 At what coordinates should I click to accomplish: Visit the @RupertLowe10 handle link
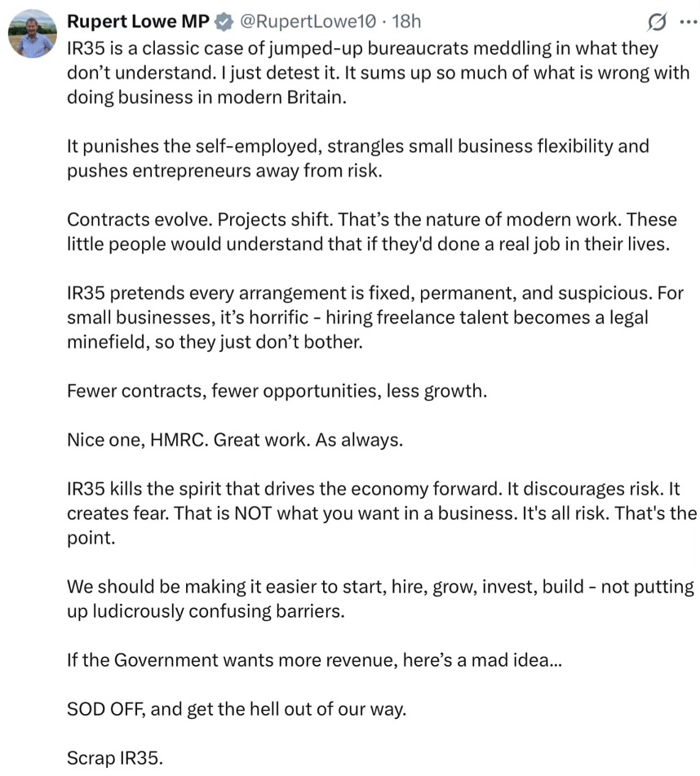click(x=308, y=21)
